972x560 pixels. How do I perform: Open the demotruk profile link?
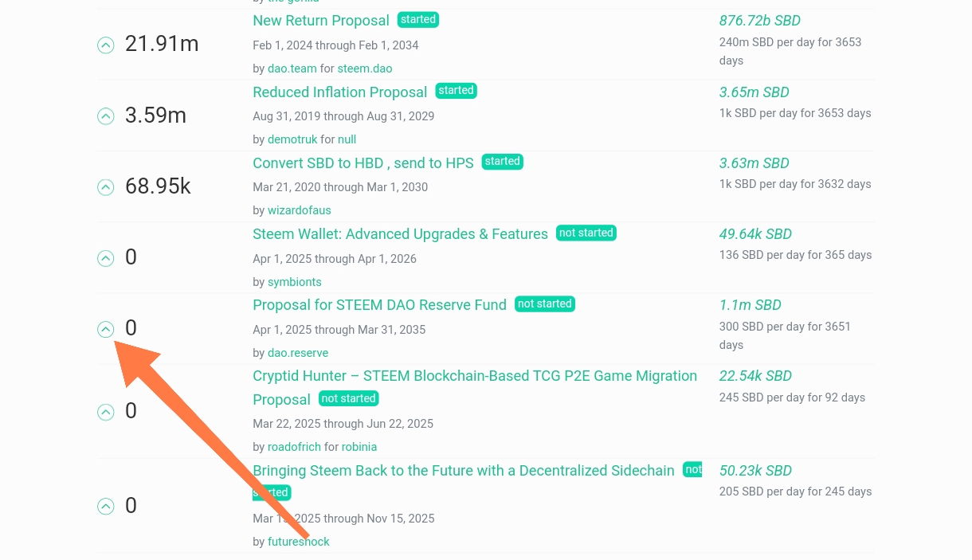[x=292, y=139]
